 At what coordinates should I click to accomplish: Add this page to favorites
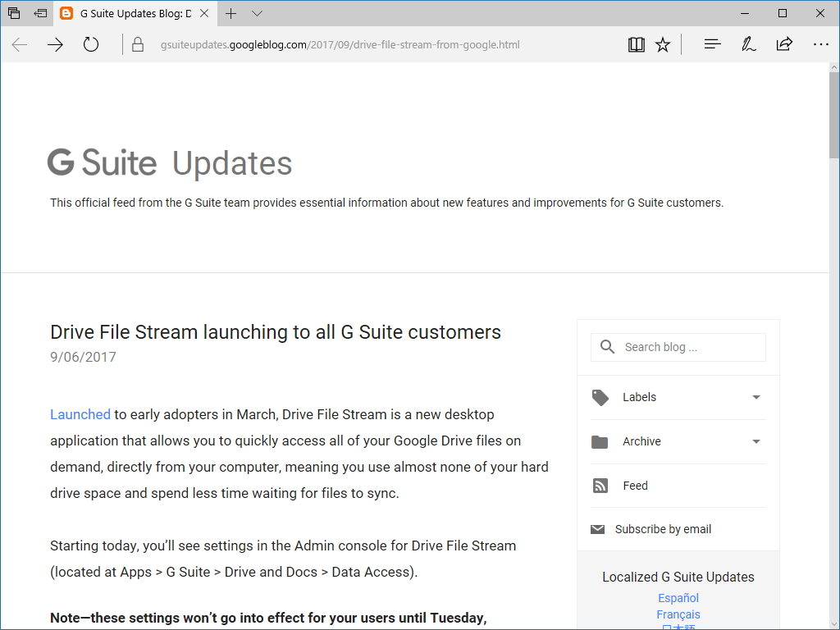(663, 44)
